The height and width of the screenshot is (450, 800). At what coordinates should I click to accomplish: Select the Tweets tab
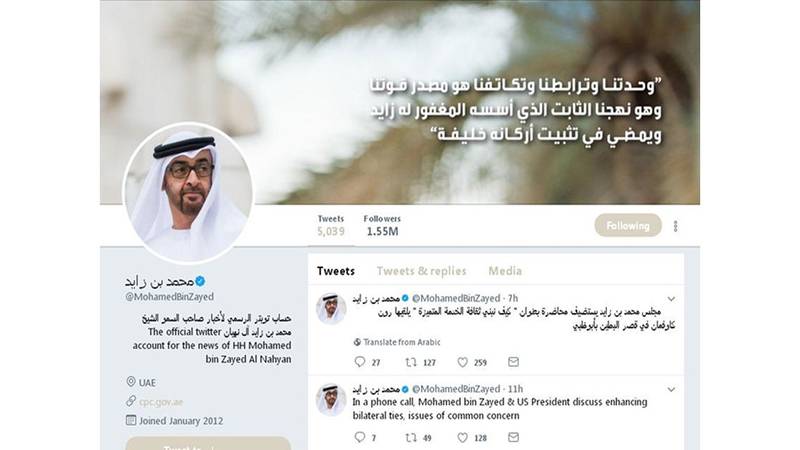[x=336, y=271]
